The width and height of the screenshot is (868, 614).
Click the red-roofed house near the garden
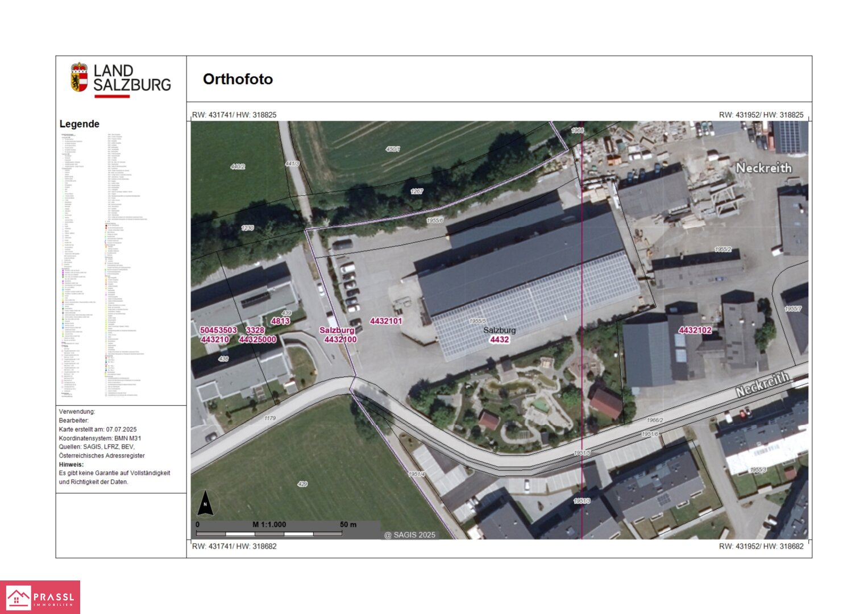coord(606,403)
